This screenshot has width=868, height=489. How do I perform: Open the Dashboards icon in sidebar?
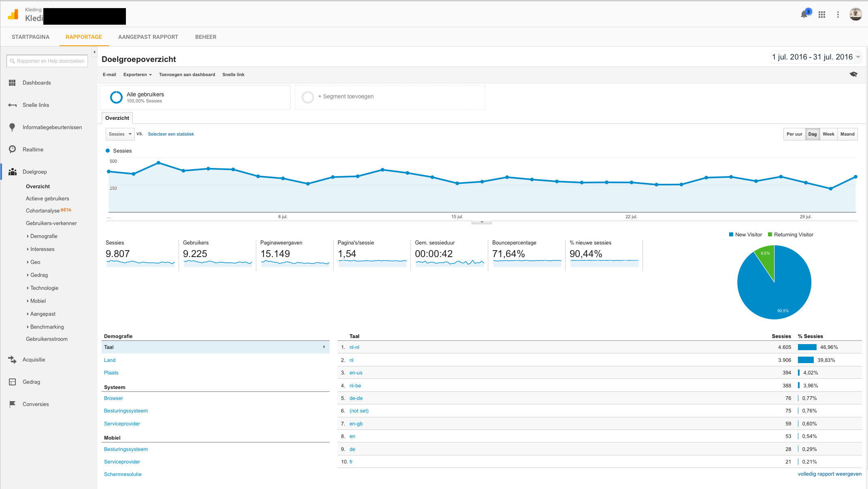coord(12,83)
